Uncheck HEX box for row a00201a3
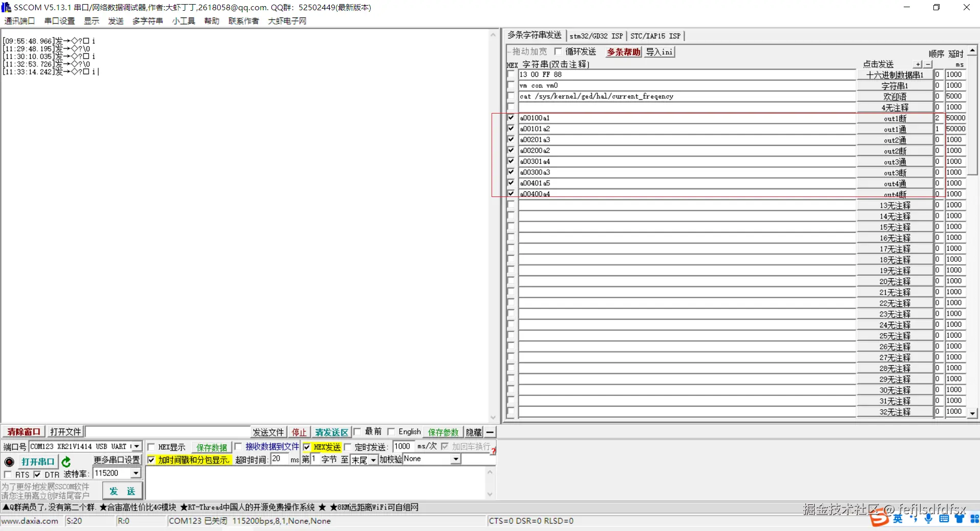 tap(510, 139)
